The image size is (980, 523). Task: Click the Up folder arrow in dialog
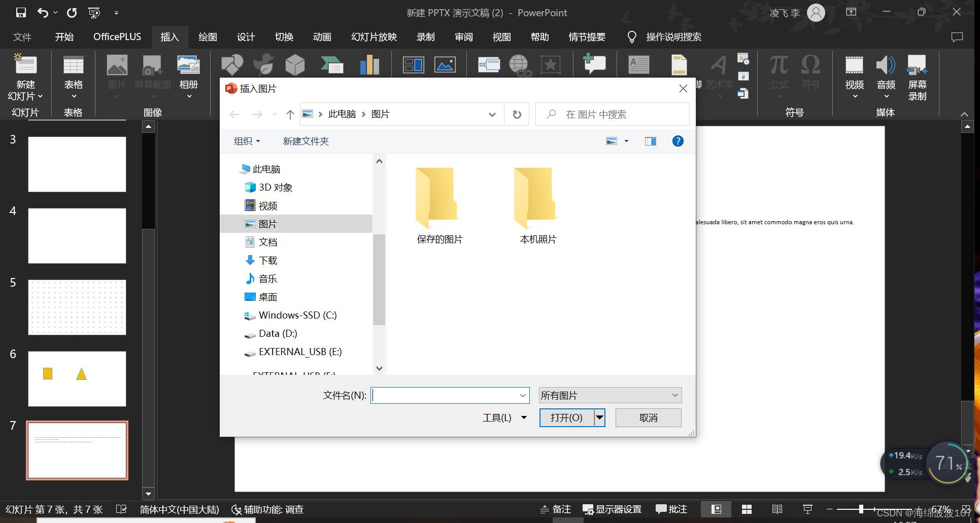[290, 115]
